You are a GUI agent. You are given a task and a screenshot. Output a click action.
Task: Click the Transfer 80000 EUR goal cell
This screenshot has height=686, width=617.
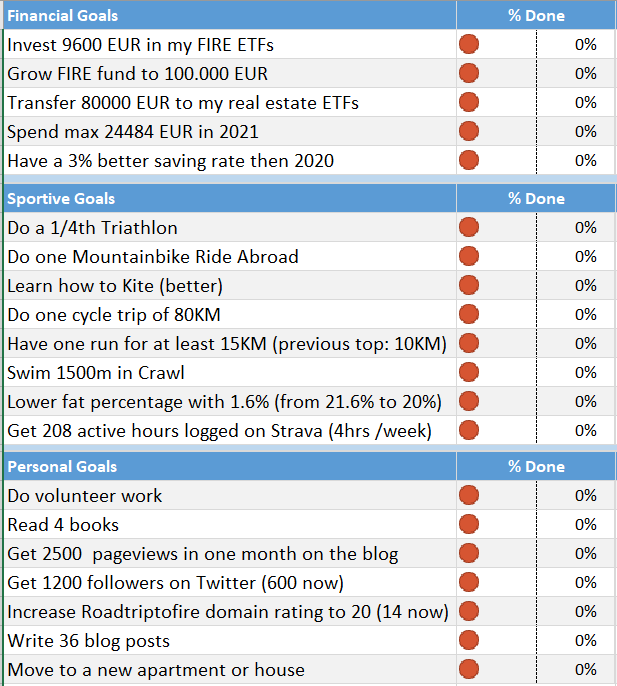(229, 103)
